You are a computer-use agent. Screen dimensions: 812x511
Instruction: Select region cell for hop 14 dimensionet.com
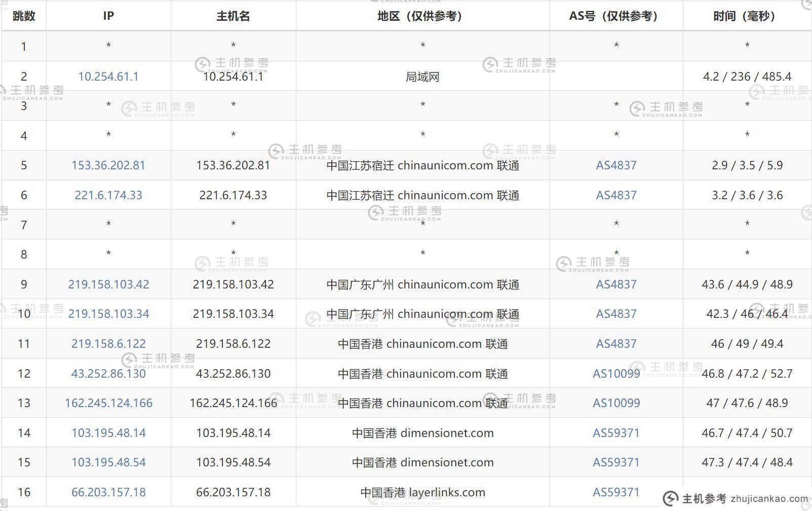pyautogui.click(x=422, y=433)
